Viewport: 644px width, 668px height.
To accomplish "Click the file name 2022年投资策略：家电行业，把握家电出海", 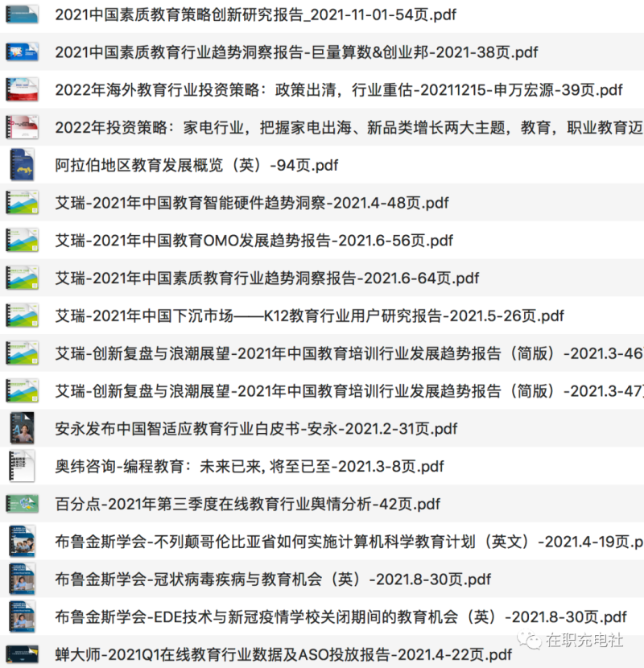I will point(349,127).
